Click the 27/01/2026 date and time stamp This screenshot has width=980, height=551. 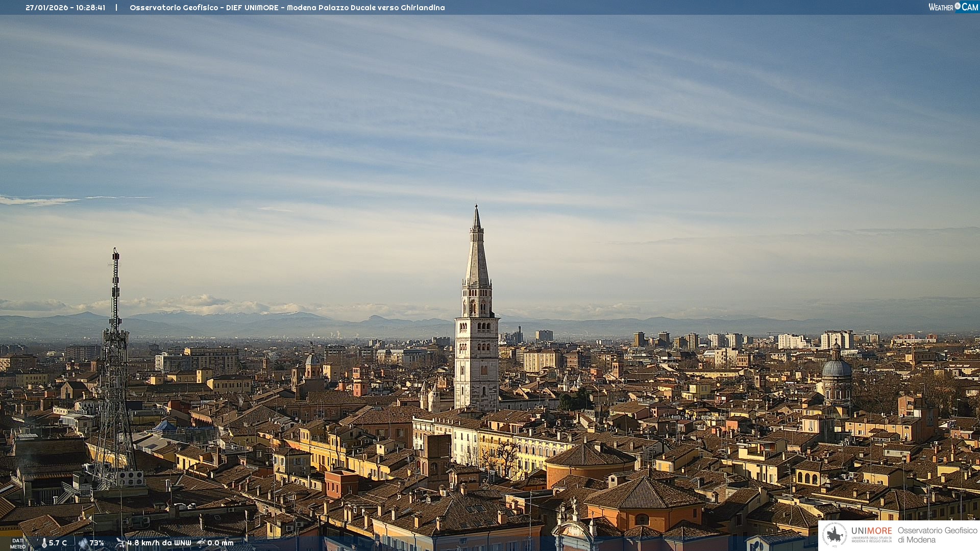pos(65,8)
